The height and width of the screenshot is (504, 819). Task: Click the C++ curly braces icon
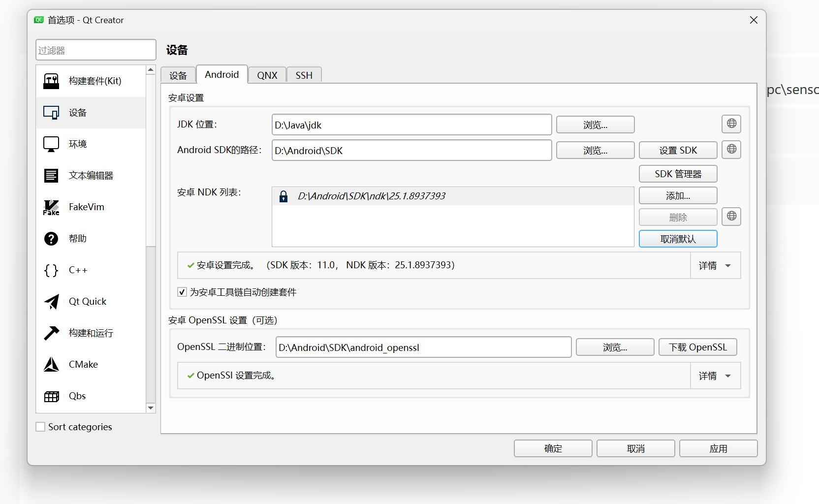click(x=51, y=270)
